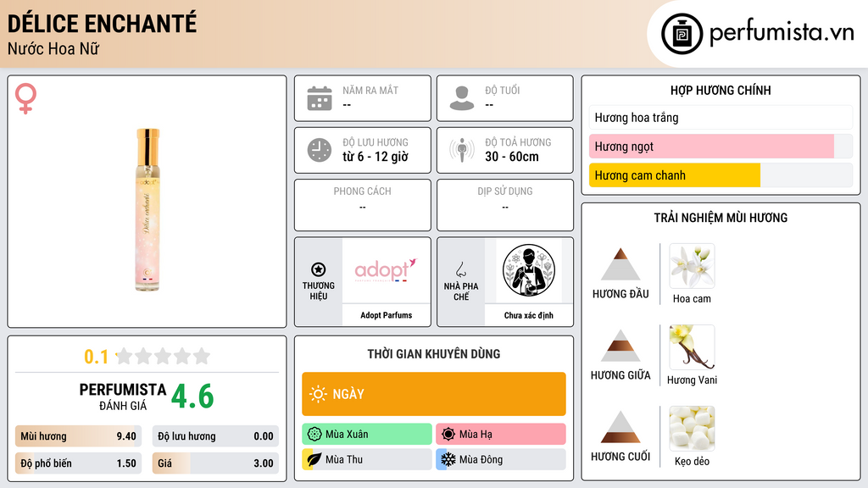The height and width of the screenshot is (488, 868).
Task: Click the perfumista.vn bottle logo icon
Action: click(x=682, y=34)
